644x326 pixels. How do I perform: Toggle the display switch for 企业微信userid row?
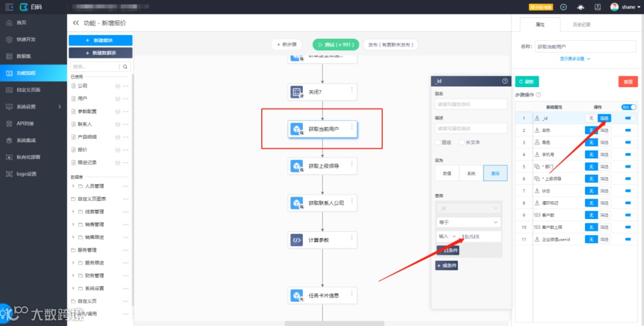point(629,239)
